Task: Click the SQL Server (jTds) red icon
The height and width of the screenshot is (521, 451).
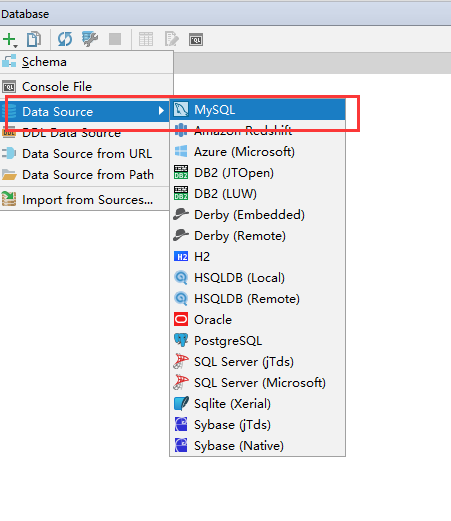Action: click(x=181, y=361)
